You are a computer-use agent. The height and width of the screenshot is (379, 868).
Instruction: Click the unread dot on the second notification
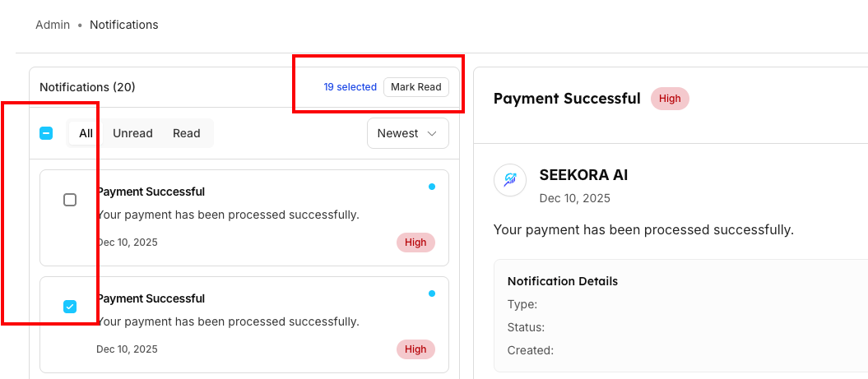coord(432,293)
